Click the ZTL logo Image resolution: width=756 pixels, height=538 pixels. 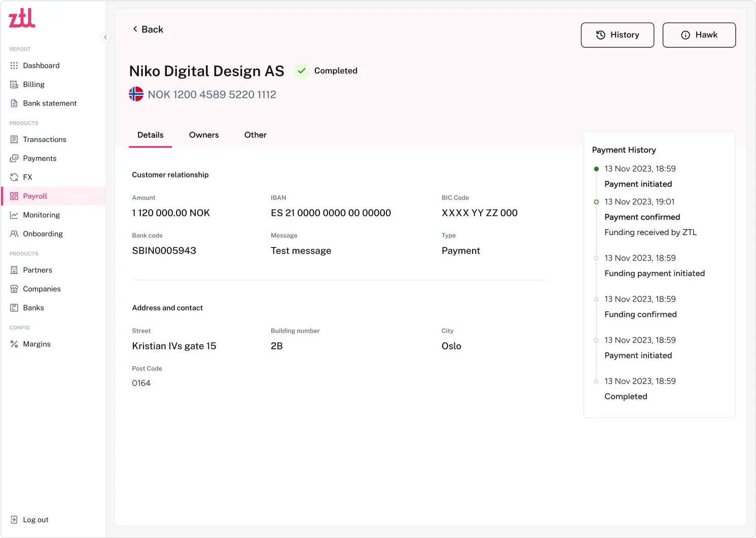(x=22, y=18)
